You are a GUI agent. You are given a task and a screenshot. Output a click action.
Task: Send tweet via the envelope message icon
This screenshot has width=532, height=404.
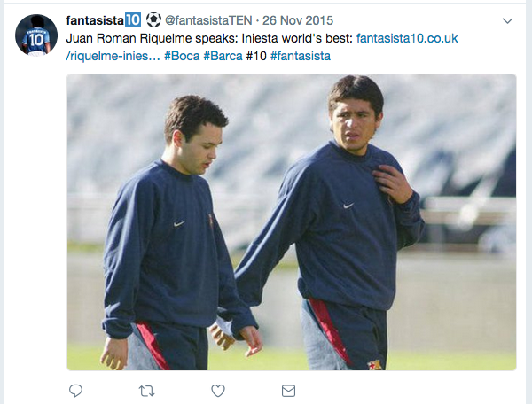tap(288, 391)
